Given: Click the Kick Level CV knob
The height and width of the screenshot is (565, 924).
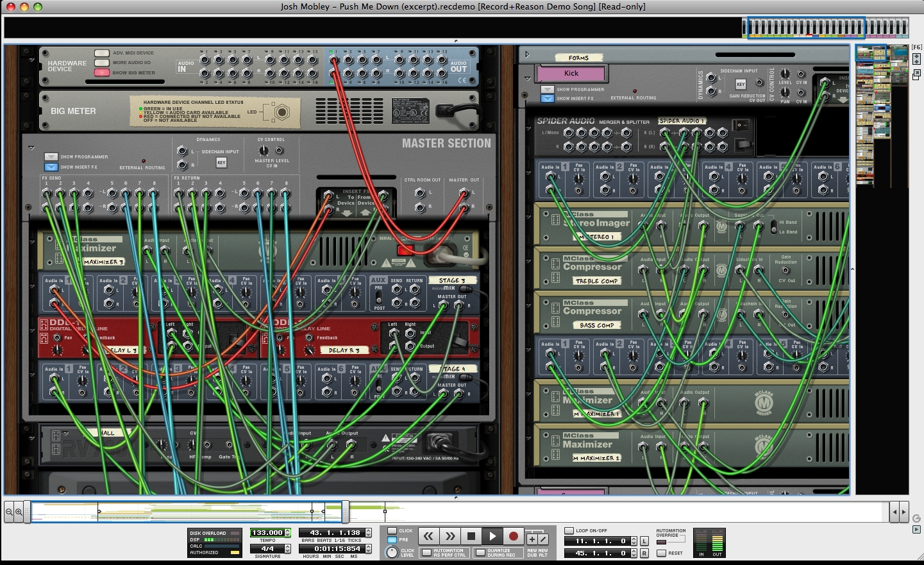Looking at the screenshot, I should [785, 74].
